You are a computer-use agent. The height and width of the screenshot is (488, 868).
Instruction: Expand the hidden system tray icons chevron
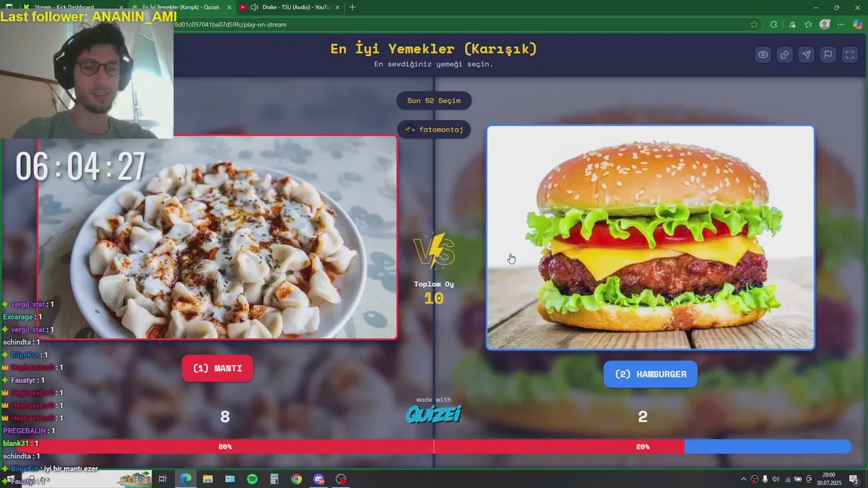(x=744, y=479)
